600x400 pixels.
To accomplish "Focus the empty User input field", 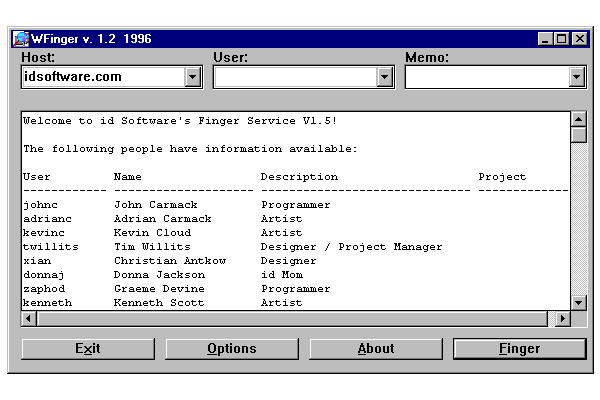I will [294, 77].
